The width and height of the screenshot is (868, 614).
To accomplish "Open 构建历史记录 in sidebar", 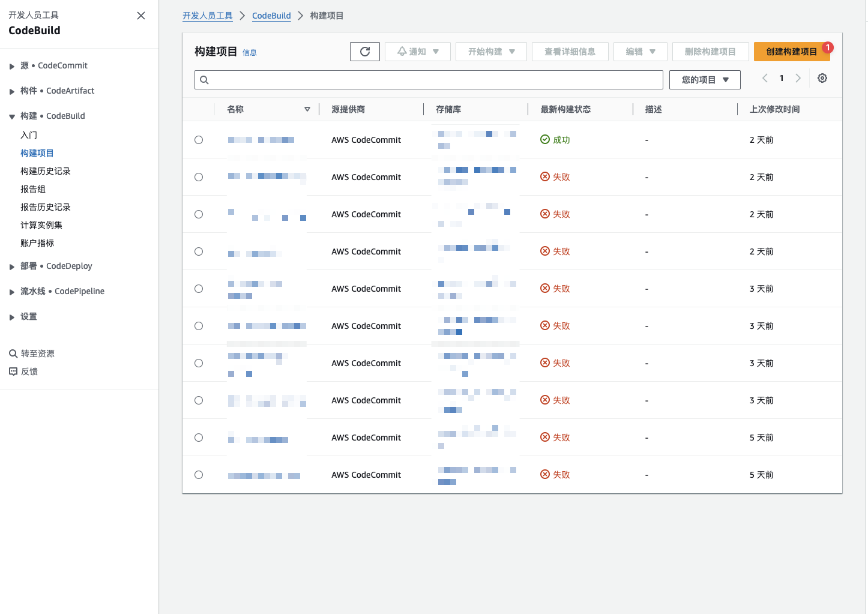I will 46,171.
